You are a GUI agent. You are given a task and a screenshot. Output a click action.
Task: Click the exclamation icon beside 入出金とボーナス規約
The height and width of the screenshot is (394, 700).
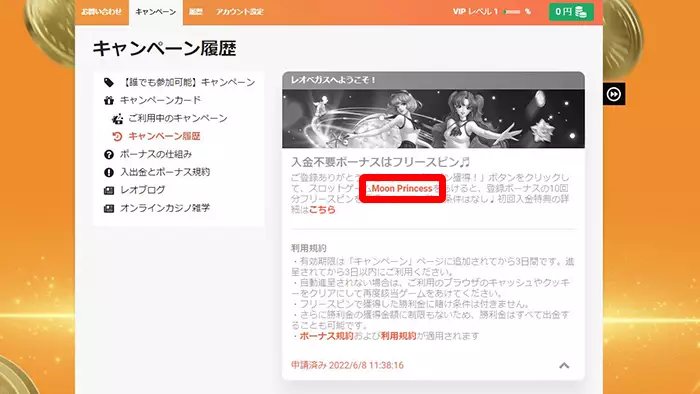point(109,172)
